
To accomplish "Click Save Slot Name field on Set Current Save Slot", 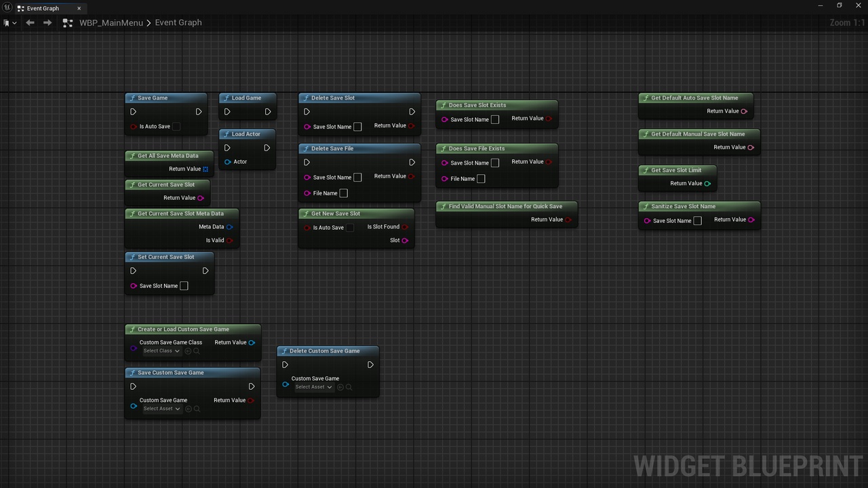I will coord(184,286).
